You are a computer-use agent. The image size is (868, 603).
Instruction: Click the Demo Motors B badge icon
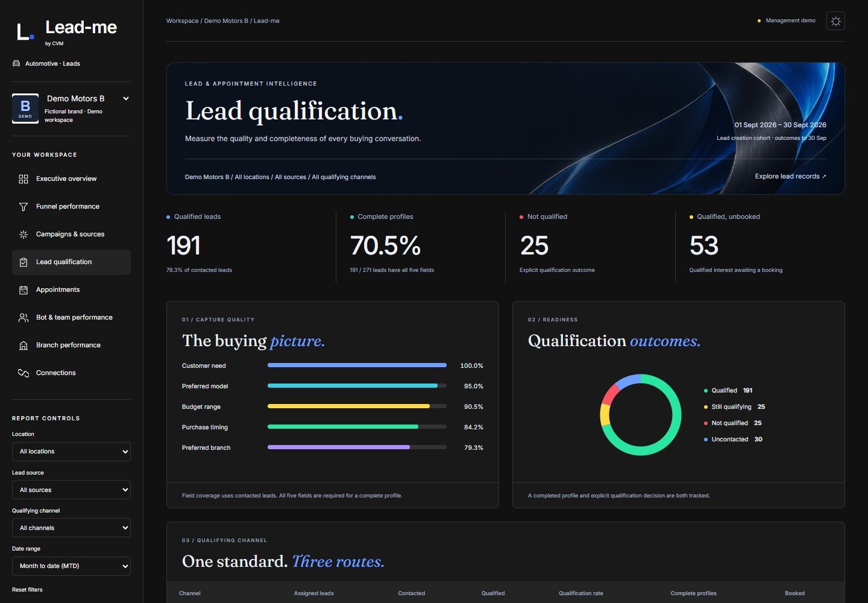pos(25,109)
